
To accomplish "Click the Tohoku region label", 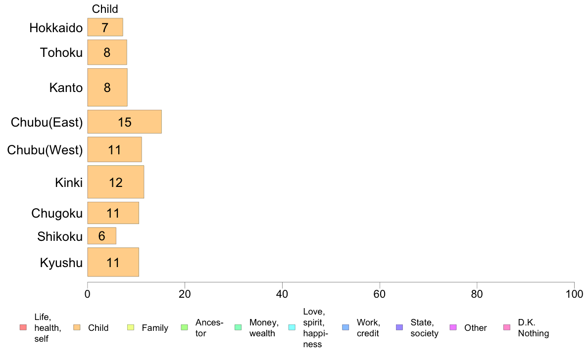I will [x=61, y=52].
